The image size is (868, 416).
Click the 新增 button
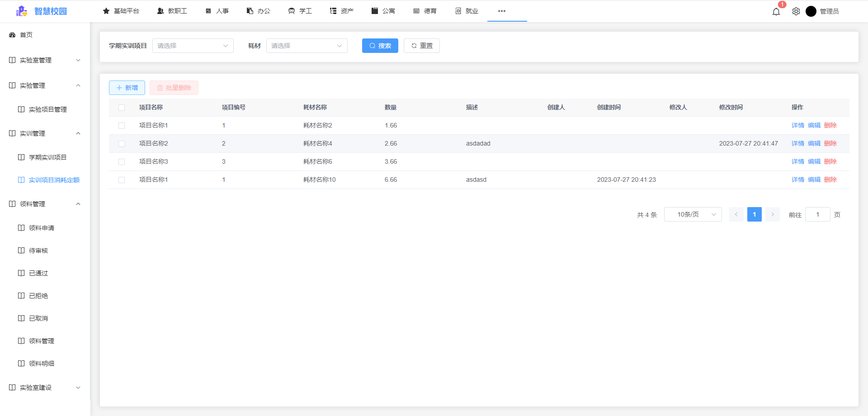point(127,87)
